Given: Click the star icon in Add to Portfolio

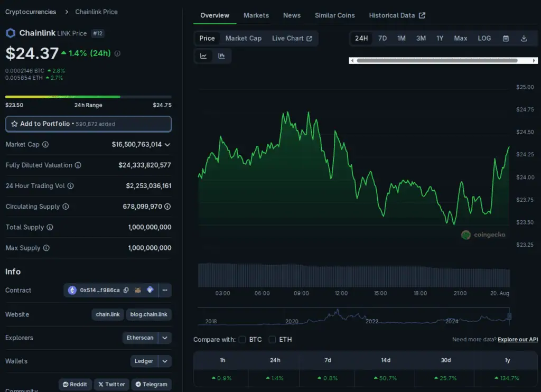Looking at the screenshot, I should [x=14, y=124].
